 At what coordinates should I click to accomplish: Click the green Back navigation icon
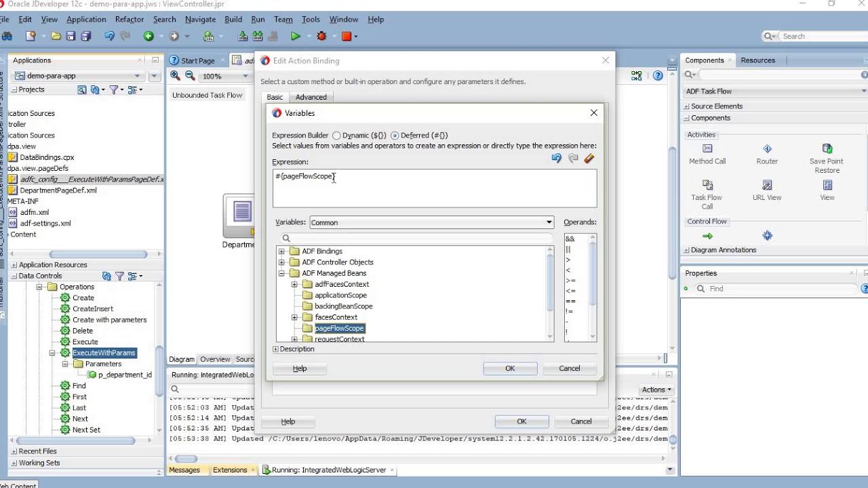pyautogui.click(x=149, y=37)
